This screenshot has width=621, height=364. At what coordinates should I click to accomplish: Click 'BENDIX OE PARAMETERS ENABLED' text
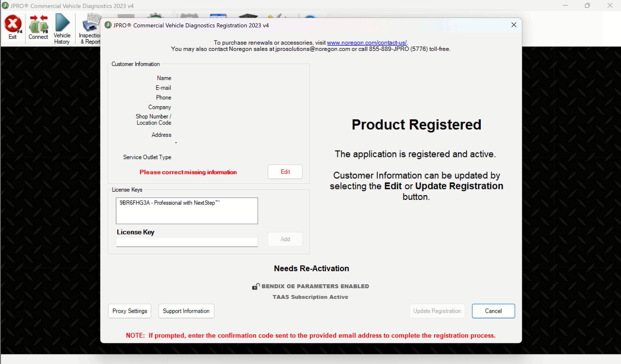(315, 286)
